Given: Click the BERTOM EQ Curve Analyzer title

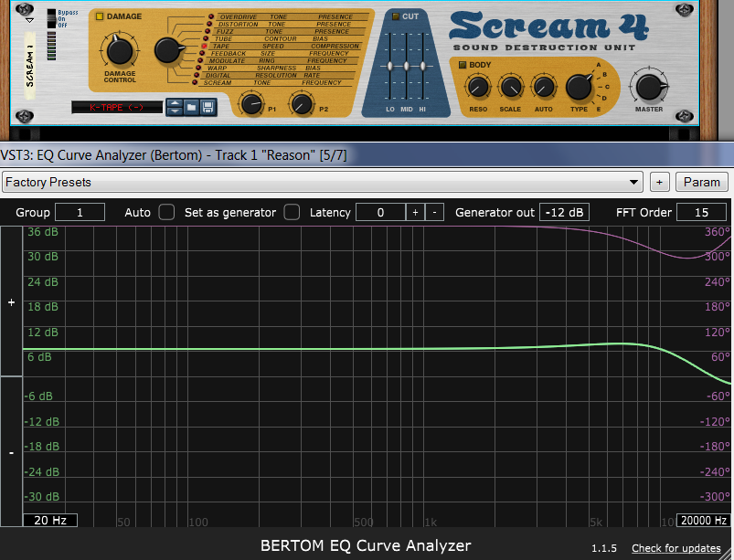Looking at the screenshot, I should (366, 545).
